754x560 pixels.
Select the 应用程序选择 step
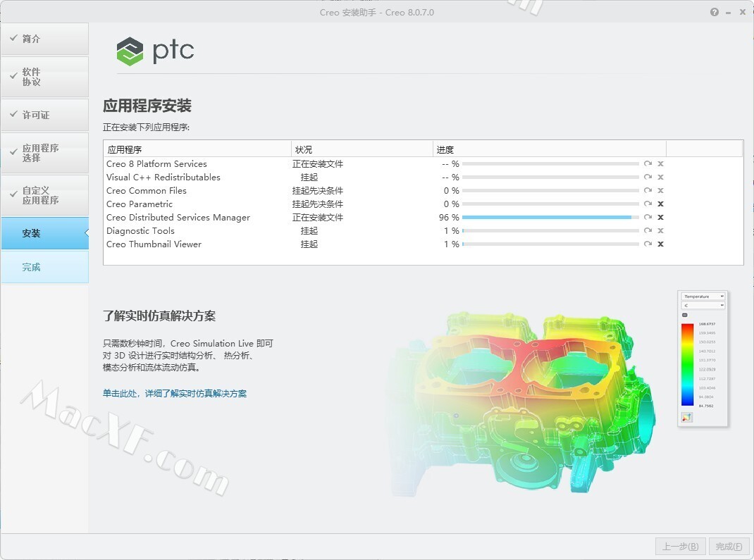pyautogui.click(x=44, y=153)
